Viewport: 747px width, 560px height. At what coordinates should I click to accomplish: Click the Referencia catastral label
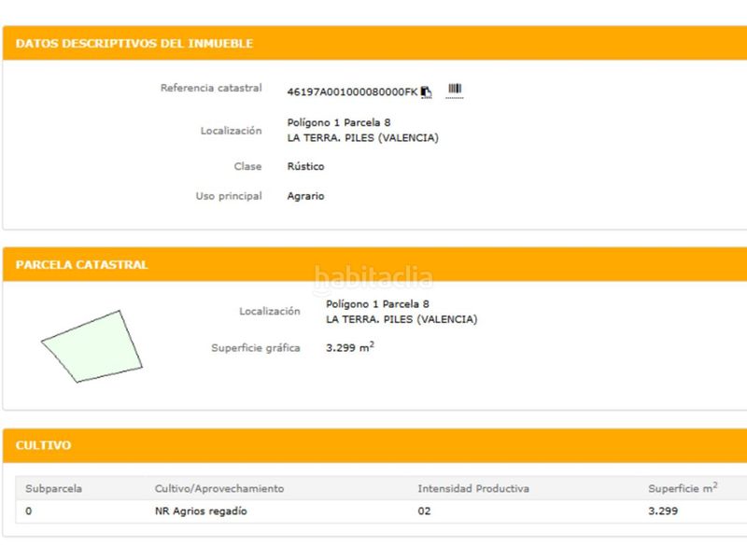click(x=211, y=88)
